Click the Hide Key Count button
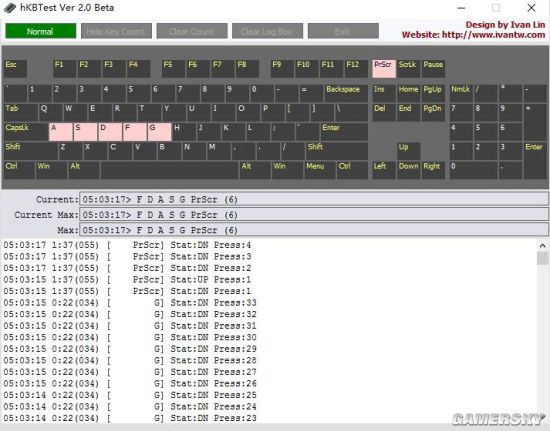 point(116,31)
